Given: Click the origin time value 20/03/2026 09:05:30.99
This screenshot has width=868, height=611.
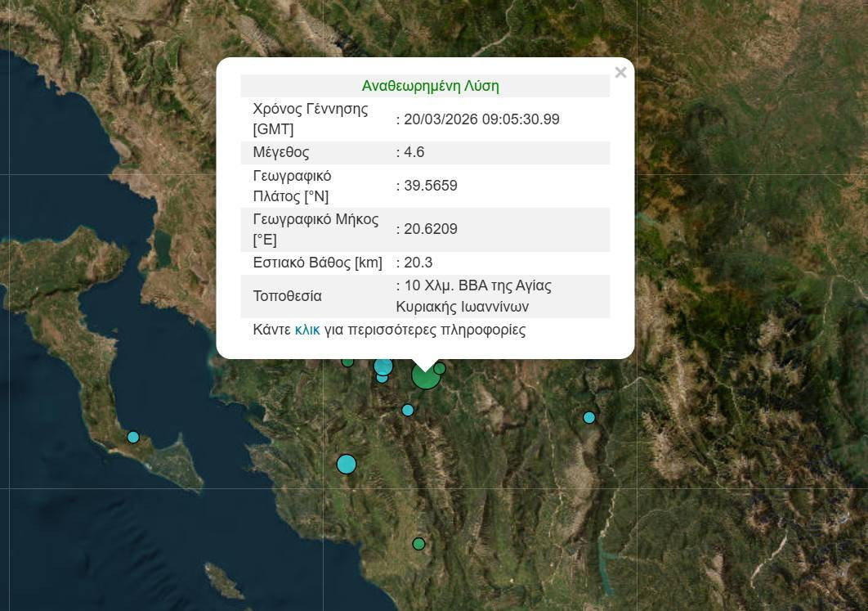Looking at the screenshot, I should [481, 119].
